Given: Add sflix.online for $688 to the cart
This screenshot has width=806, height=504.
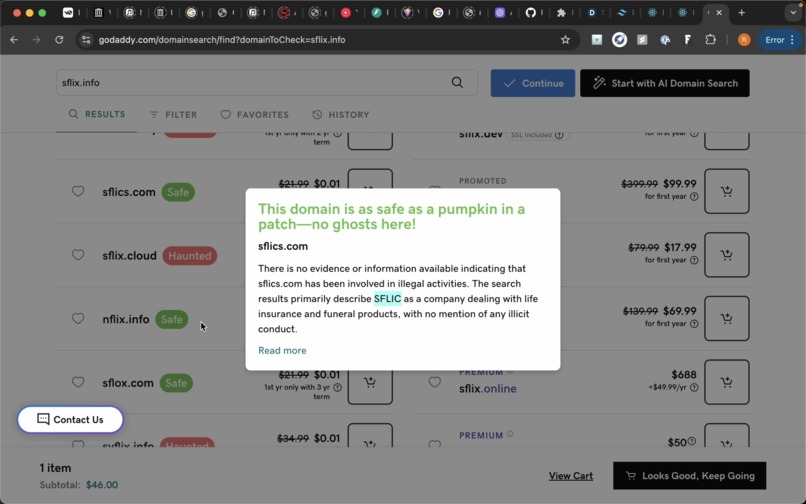Looking at the screenshot, I should click(726, 382).
